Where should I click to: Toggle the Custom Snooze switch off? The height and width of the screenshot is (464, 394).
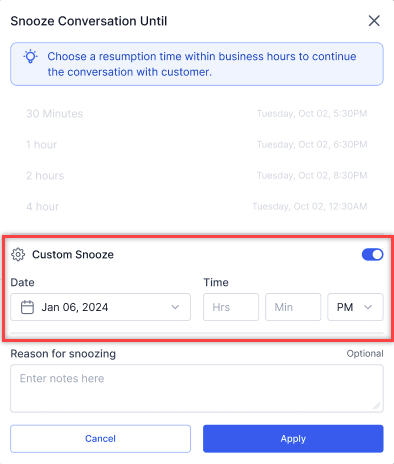[x=372, y=255]
